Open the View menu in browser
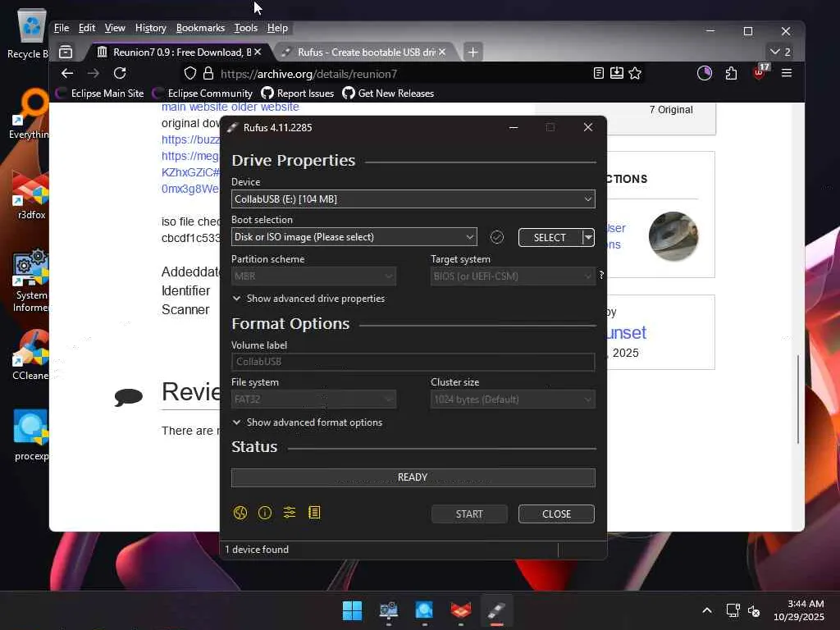 (115, 28)
